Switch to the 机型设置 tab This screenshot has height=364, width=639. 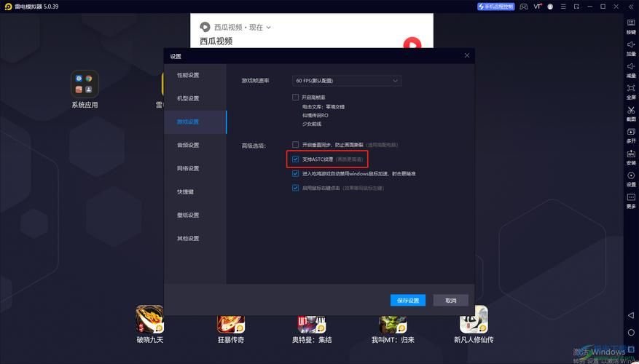coord(195,98)
